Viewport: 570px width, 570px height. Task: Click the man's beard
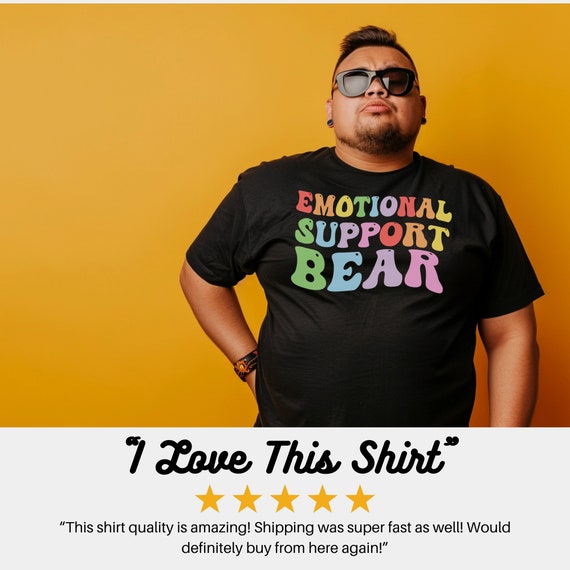[378, 138]
